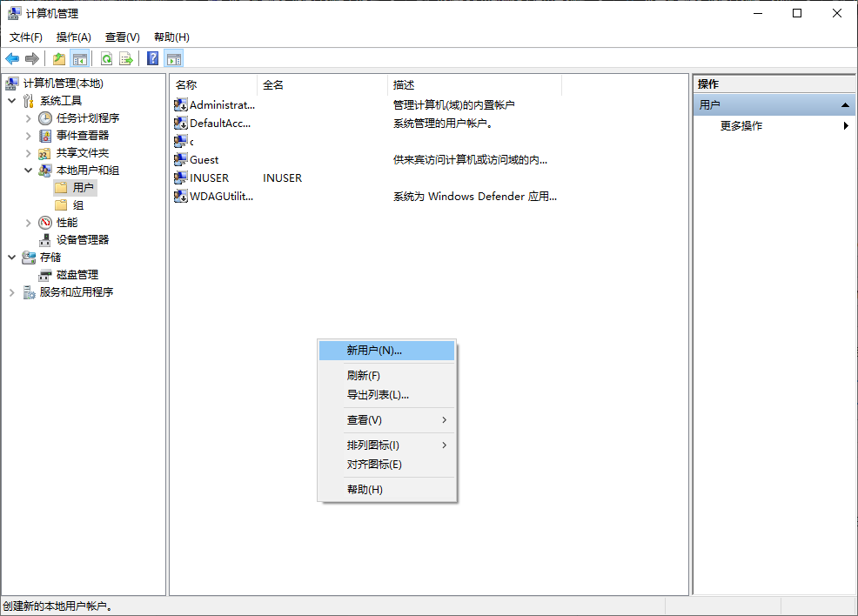Choose 刷新(F) in context menu
858x616 pixels.
coord(387,375)
